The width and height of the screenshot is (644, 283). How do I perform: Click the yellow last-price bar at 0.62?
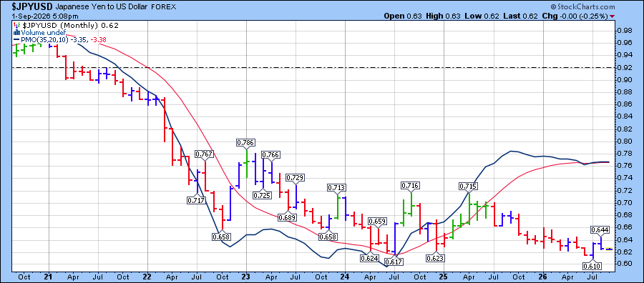pos(610,249)
